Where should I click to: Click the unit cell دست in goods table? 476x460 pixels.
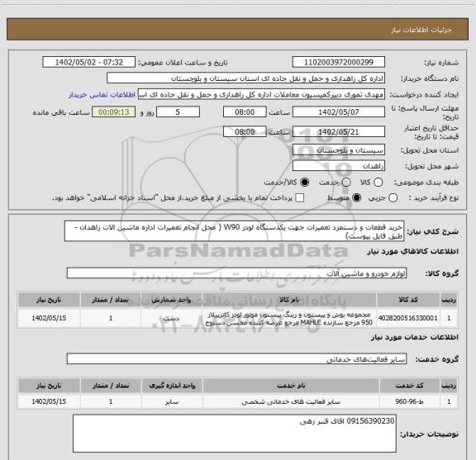171,318
